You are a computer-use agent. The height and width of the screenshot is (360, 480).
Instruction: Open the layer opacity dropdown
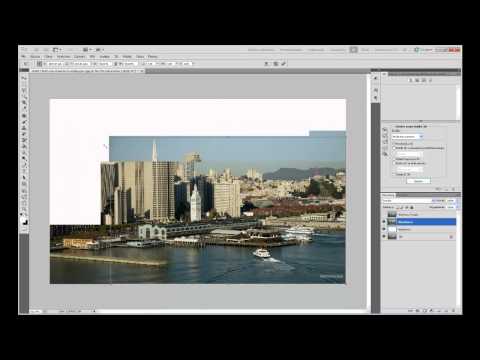click(x=457, y=201)
